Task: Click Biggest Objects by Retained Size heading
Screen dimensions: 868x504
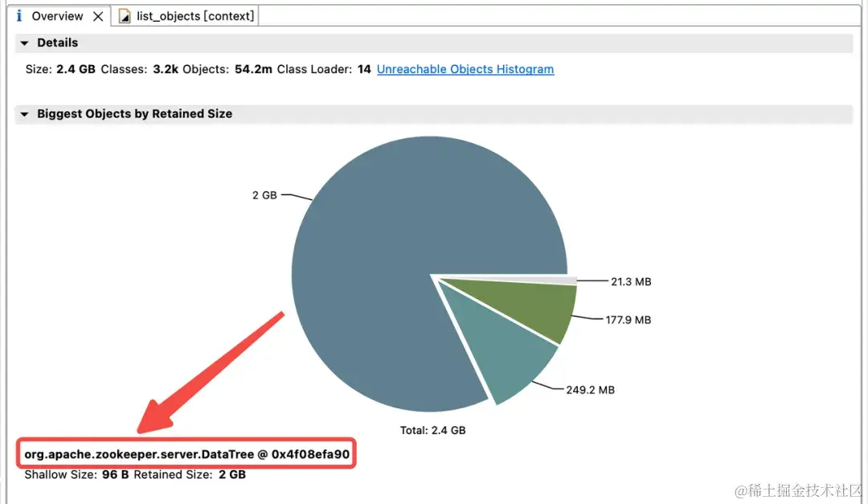Action: 134,113
